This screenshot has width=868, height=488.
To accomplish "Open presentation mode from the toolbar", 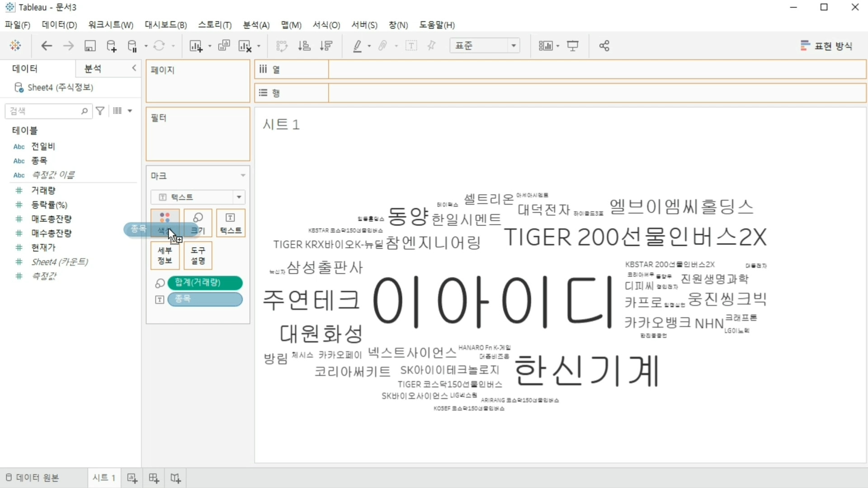I will [x=573, y=46].
